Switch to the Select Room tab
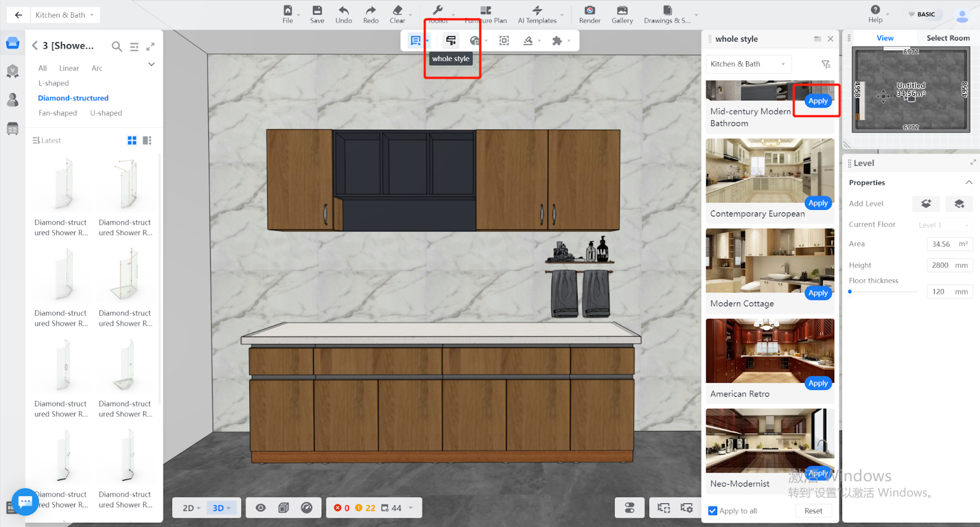The width and height of the screenshot is (980, 527). [948, 38]
